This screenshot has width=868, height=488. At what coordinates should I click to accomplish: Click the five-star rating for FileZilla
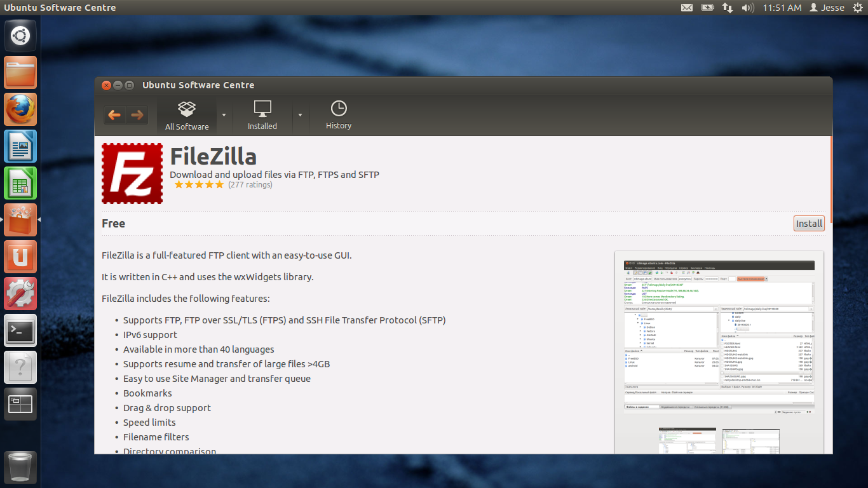click(x=199, y=185)
